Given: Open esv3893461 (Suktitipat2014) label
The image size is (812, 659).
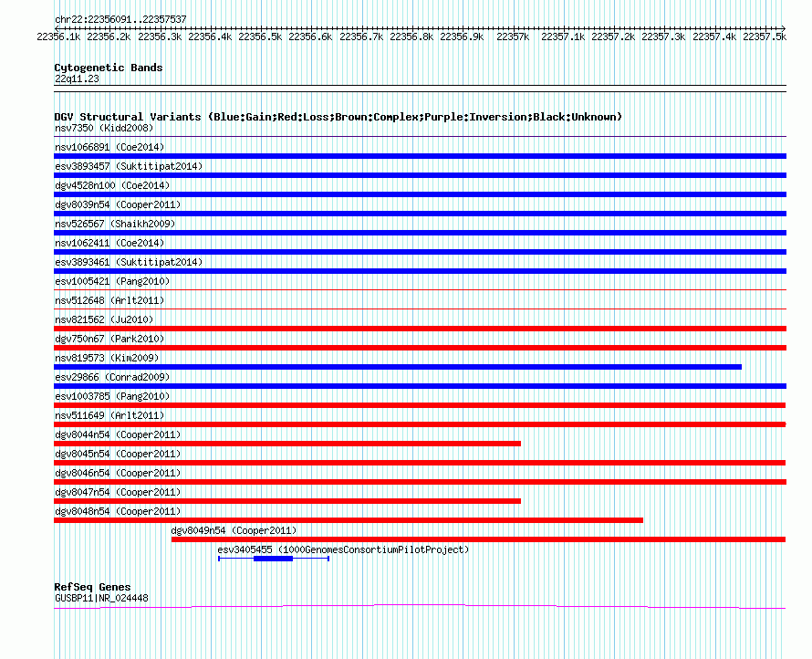Looking at the screenshot, I should (x=129, y=262).
